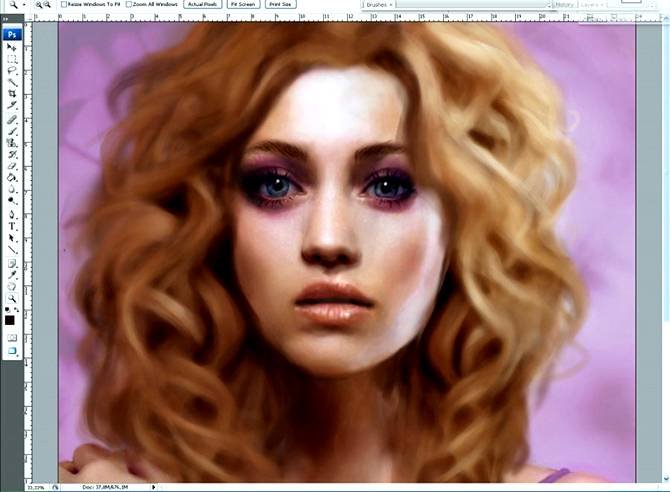Viewport: 670px width, 492px height.
Task: Click the Actual Pixels button
Action: [x=201, y=5]
